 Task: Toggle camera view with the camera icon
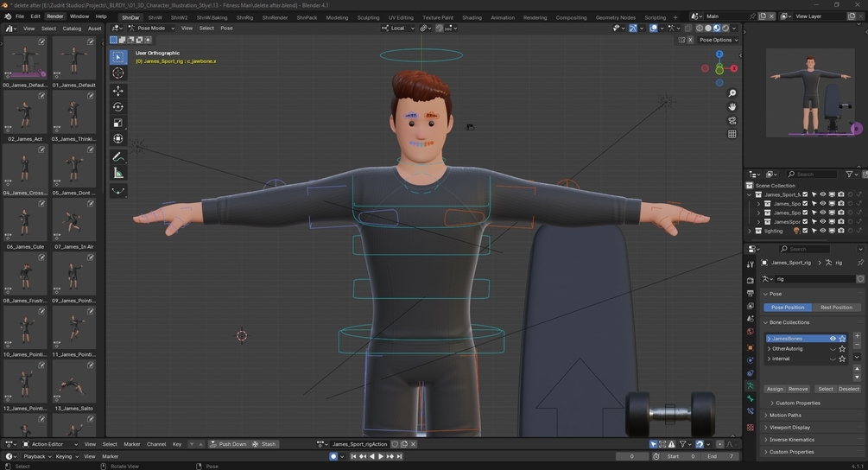coord(732,121)
